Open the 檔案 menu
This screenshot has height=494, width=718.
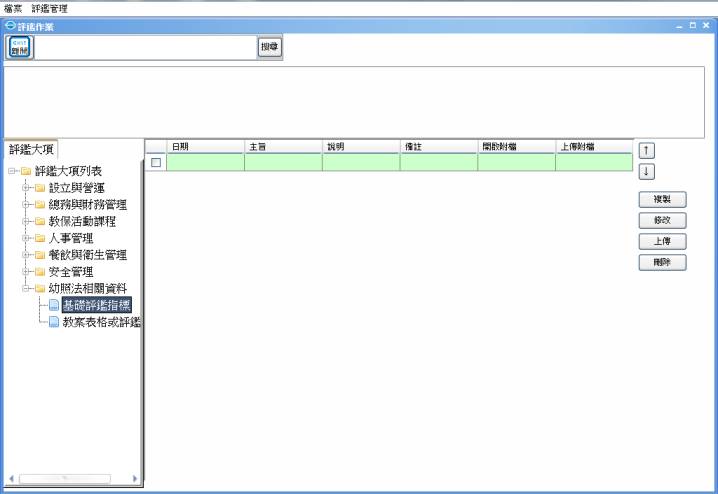pyautogui.click(x=14, y=8)
